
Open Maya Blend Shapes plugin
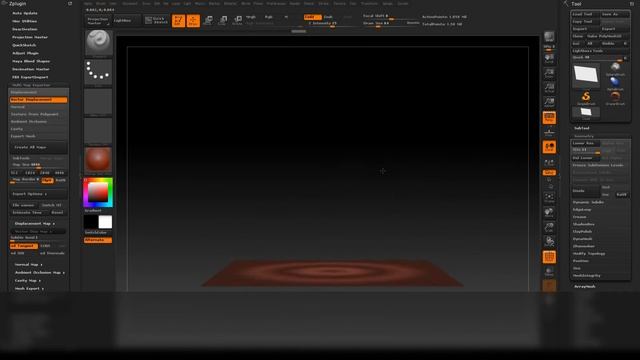coord(31,61)
